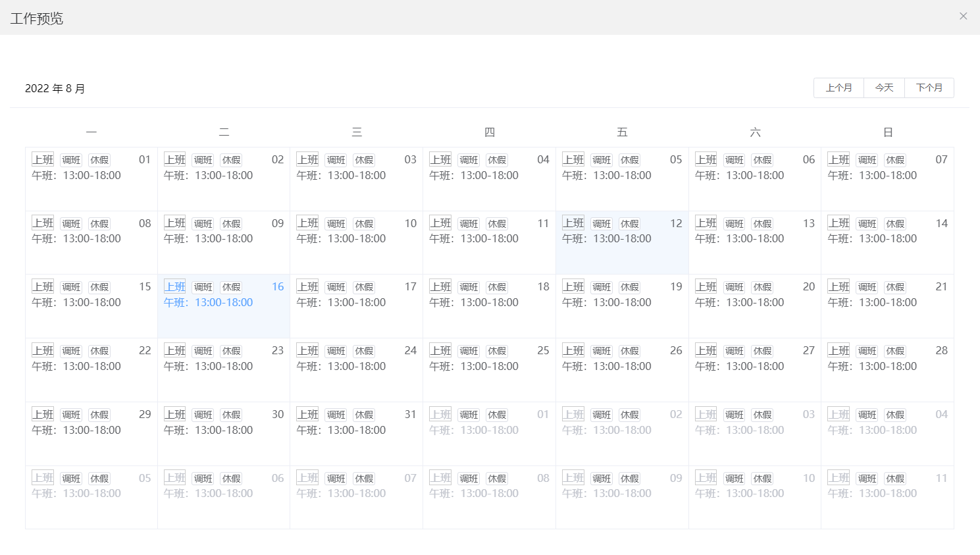
Task: Go to previous month with 上个月
Action: tap(838, 88)
